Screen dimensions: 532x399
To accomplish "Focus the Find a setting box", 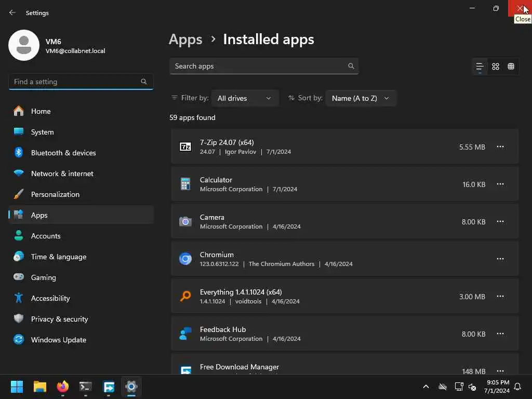I will (75, 82).
